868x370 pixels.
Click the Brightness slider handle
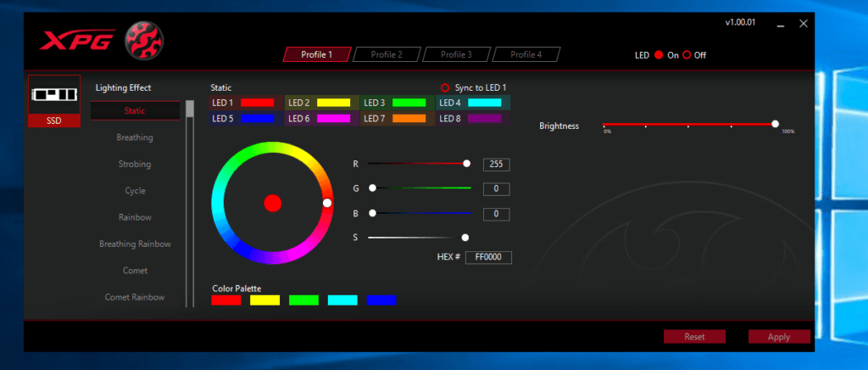tap(775, 124)
